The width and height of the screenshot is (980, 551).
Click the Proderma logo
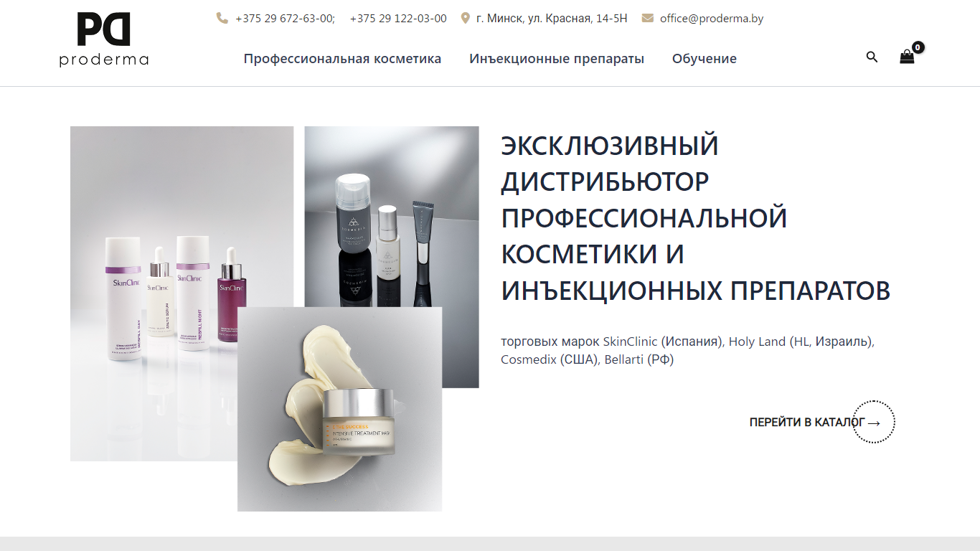click(x=104, y=40)
